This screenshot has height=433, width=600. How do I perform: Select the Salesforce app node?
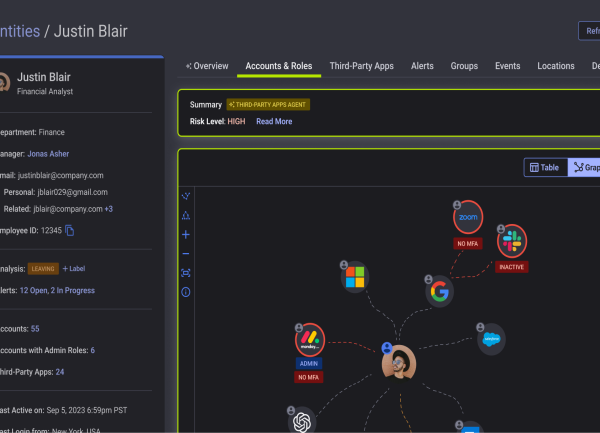click(x=491, y=340)
